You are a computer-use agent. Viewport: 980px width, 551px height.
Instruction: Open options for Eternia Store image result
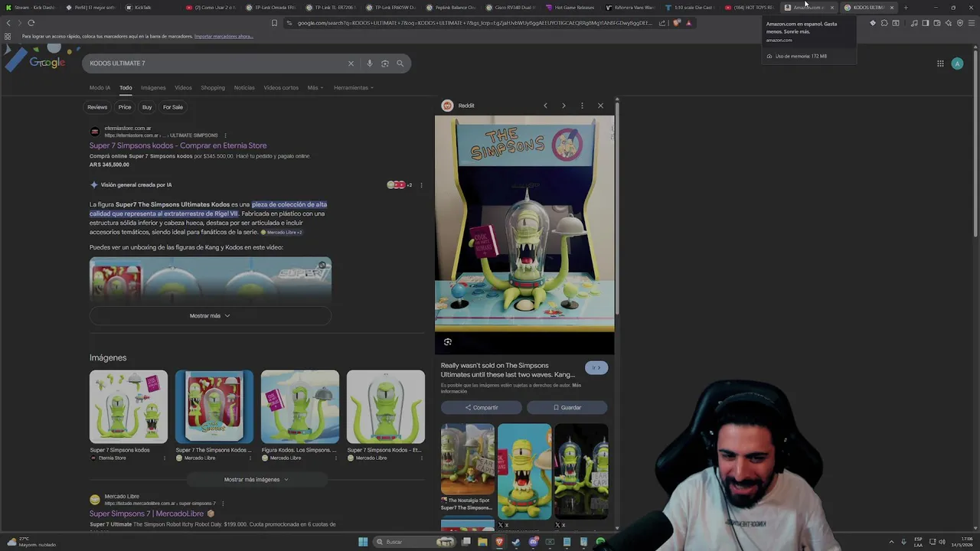point(164,458)
